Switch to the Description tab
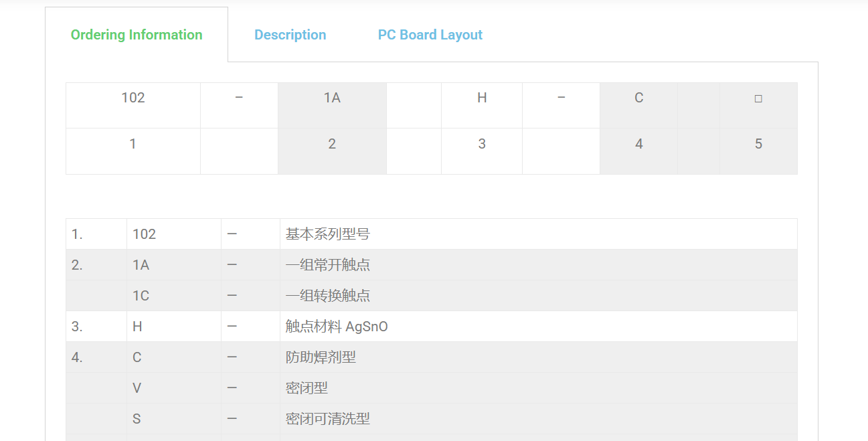Image resolution: width=868 pixels, height=441 pixels. click(x=290, y=35)
